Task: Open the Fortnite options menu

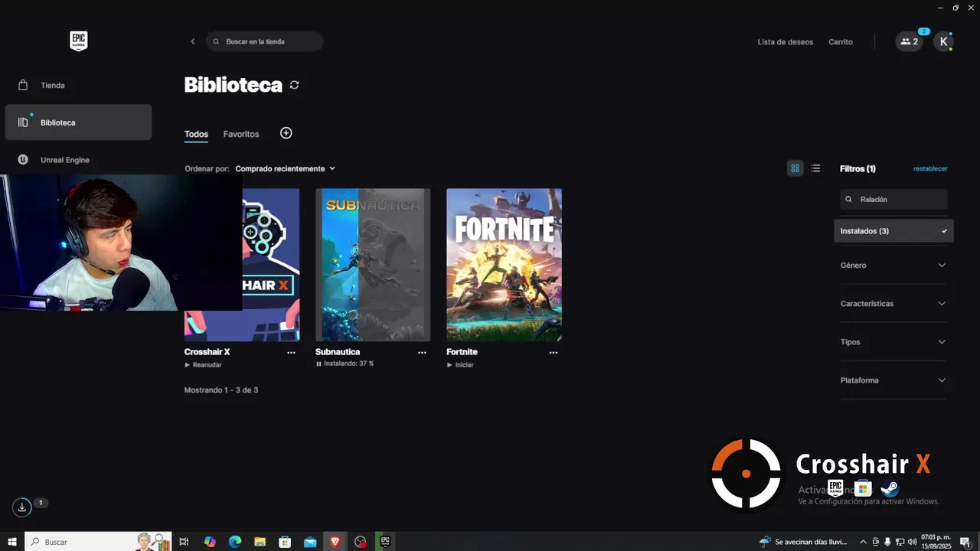Action: click(554, 353)
